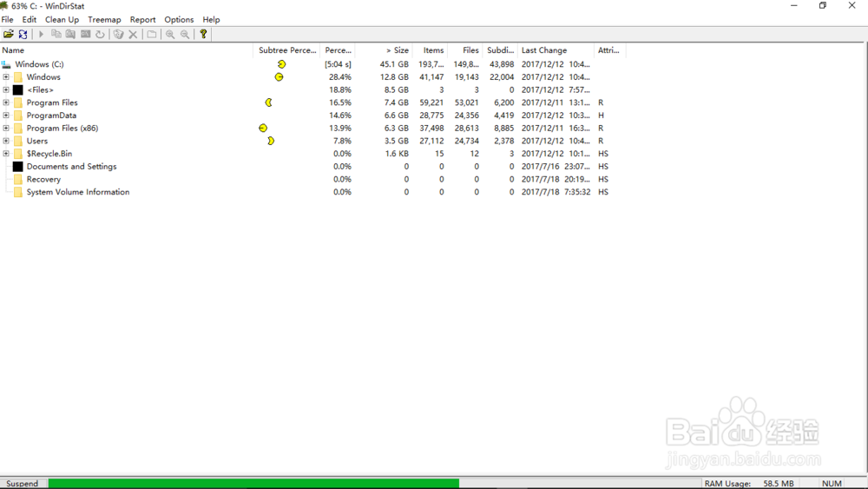This screenshot has height=489, width=868.
Task: Click the Copy Path toolbar icon
Action: tap(56, 35)
